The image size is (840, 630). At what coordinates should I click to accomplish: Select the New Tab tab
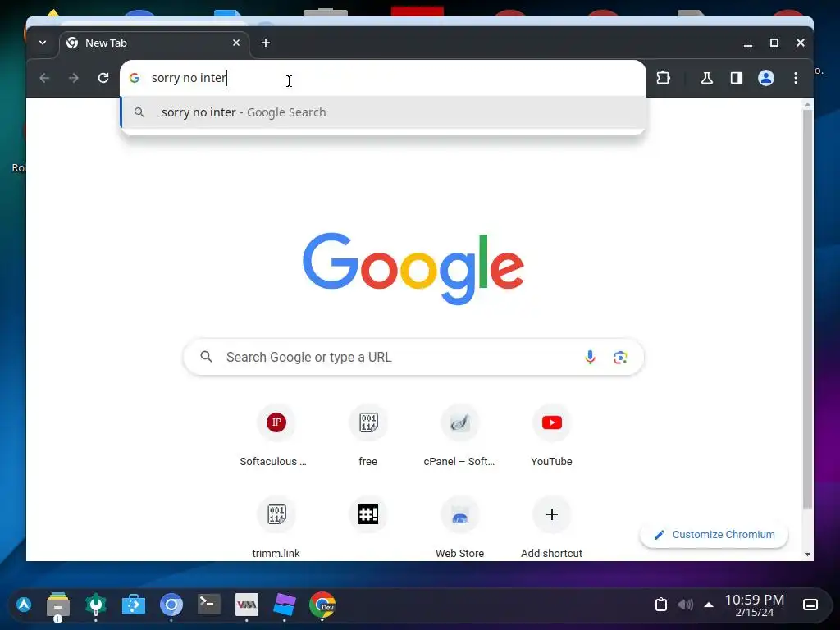coord(153,43)
